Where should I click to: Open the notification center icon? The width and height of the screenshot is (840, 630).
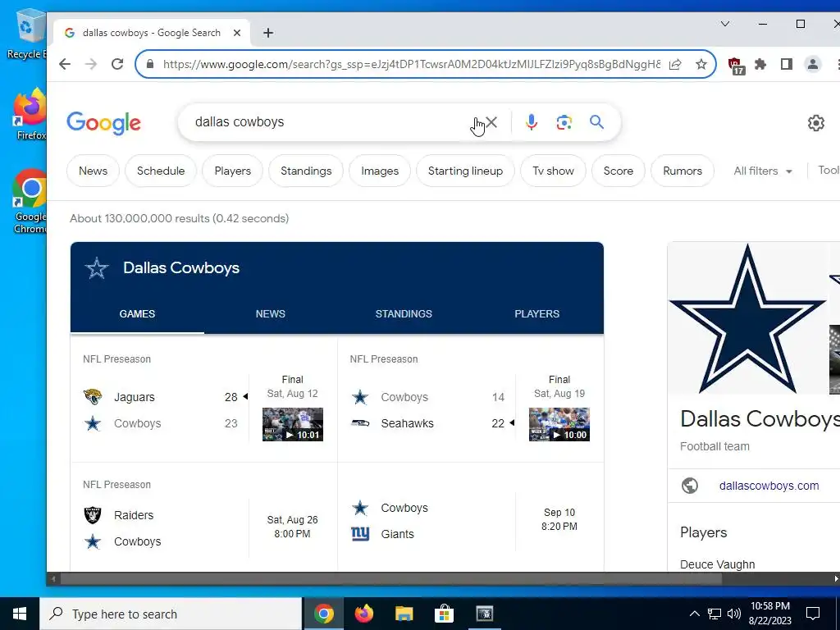click(813, 614)
